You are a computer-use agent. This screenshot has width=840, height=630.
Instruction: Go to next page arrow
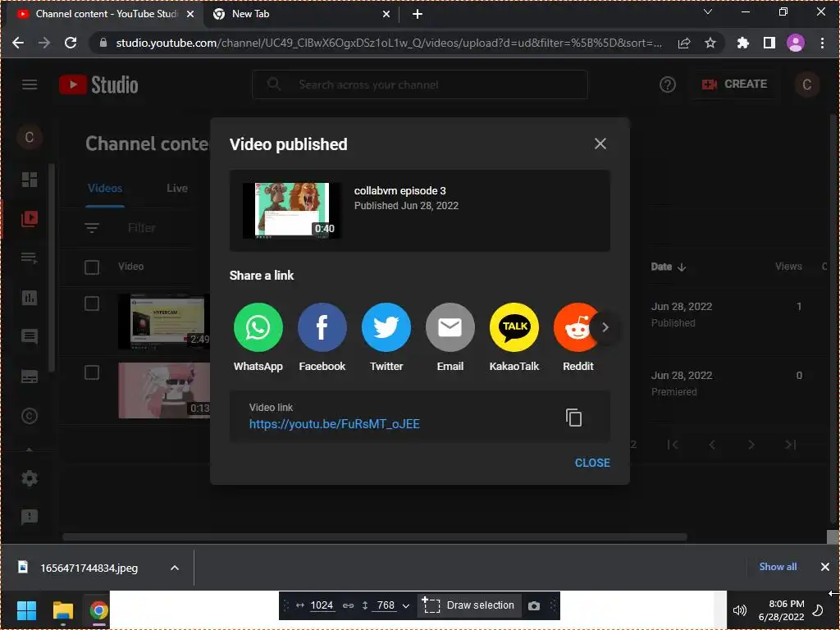click(751, 445)
